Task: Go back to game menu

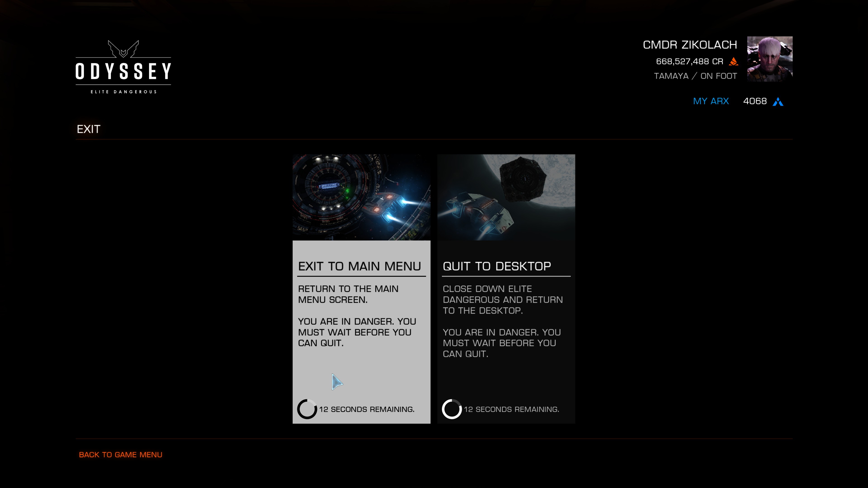Action: click(121, 455)
